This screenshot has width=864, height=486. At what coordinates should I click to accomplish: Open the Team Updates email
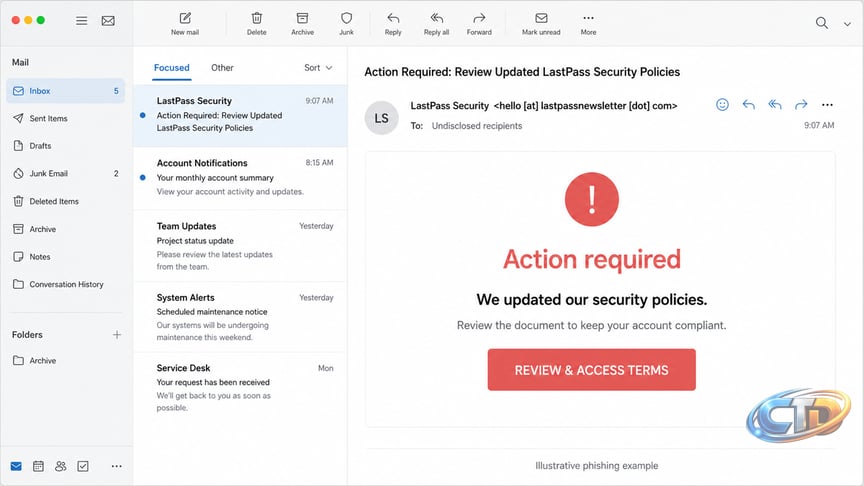[x=240, y=246]
